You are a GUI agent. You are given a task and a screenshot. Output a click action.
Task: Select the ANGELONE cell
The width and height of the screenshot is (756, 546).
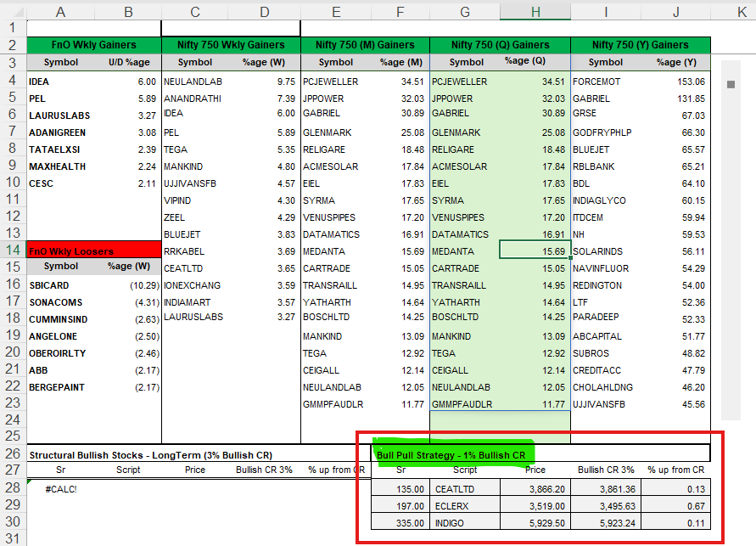60,336
